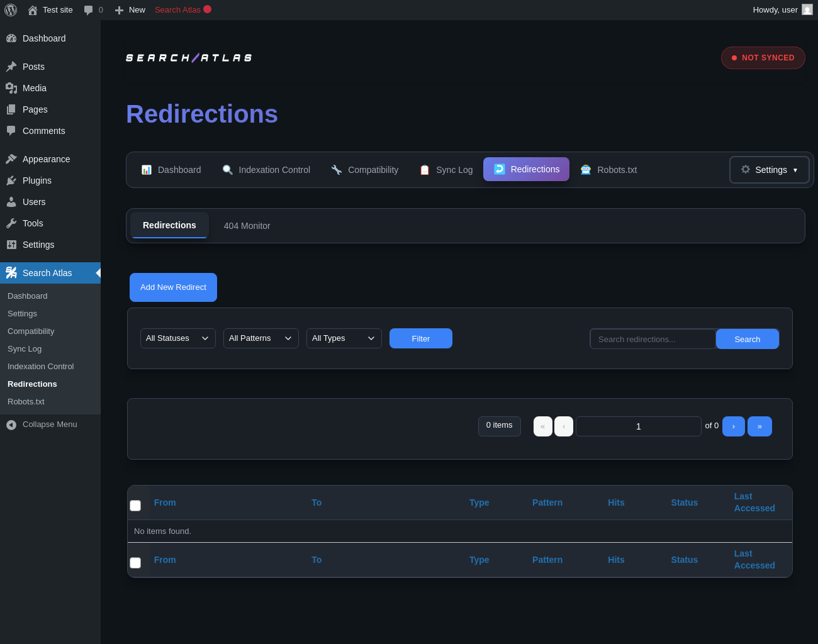Sort by To column in table header
Image resolution: width=818 pixels, height=644 pixels.
tap(317, 502)
